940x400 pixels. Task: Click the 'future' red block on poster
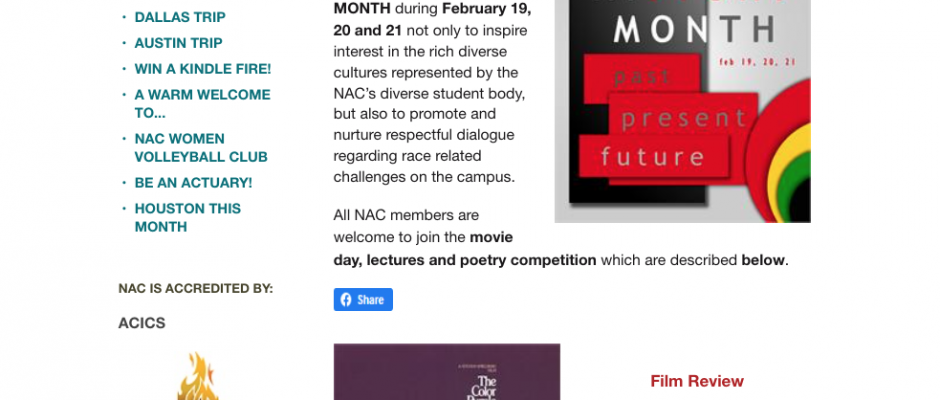tap(654, 157)
